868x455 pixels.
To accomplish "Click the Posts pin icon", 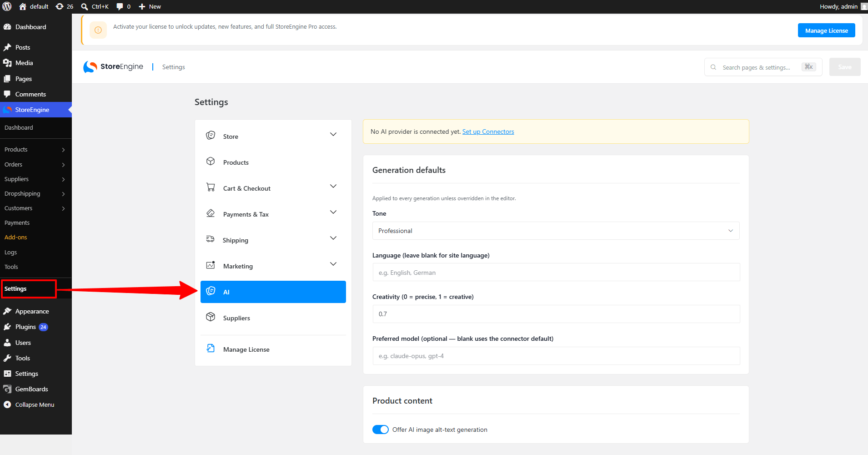I will point(7,47).
